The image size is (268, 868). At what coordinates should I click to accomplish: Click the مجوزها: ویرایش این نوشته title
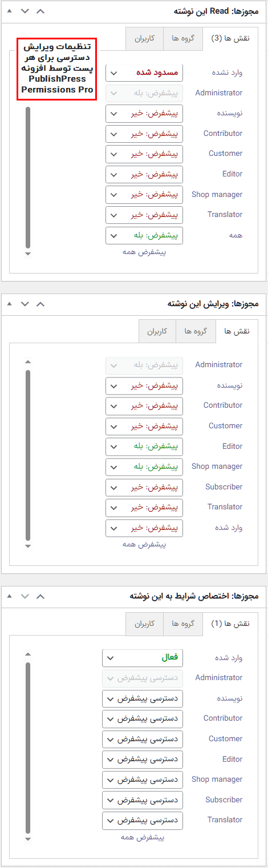[213, 304]
